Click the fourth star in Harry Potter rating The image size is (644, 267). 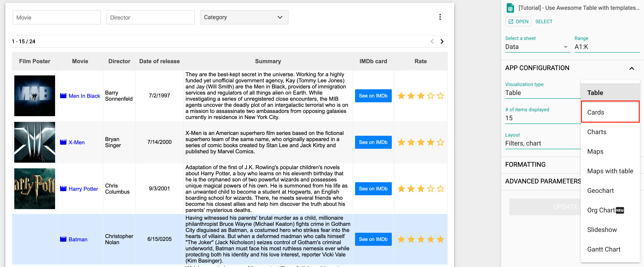(431, 189)
